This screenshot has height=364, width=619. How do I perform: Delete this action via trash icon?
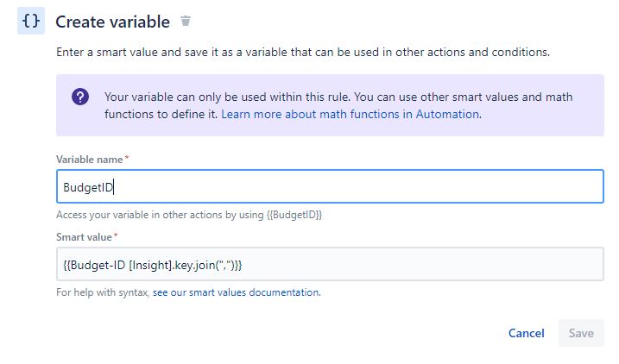point(186,21)
